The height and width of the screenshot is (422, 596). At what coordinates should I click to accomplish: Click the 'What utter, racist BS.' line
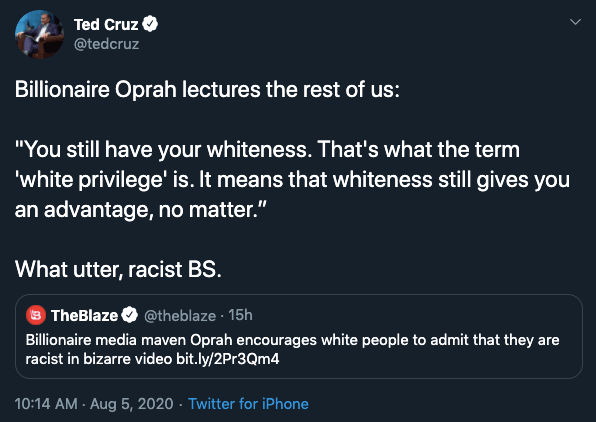click(118, 270)
